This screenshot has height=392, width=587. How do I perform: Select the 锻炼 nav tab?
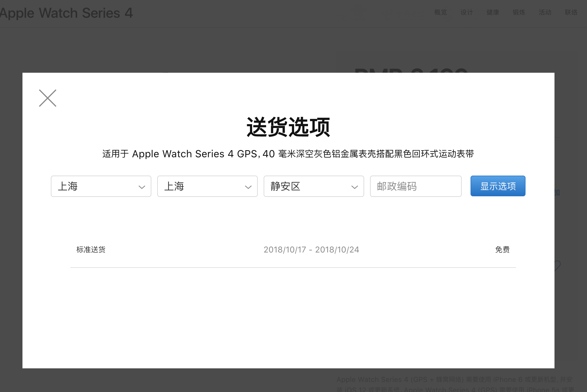coord(519,12)
